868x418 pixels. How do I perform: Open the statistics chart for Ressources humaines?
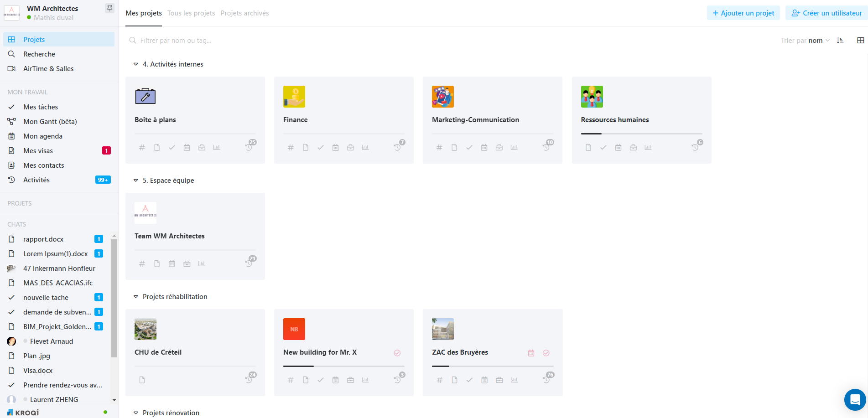coord(648,147)
